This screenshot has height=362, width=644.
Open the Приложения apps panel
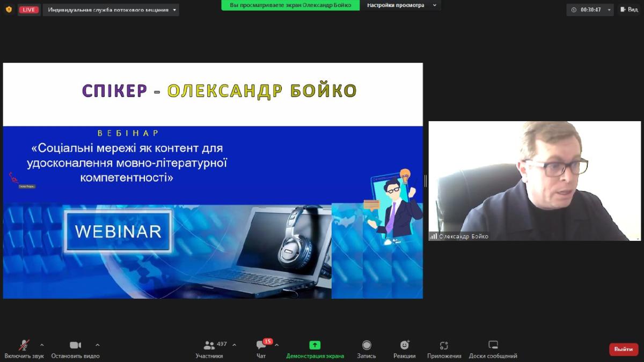pos(444,349)
